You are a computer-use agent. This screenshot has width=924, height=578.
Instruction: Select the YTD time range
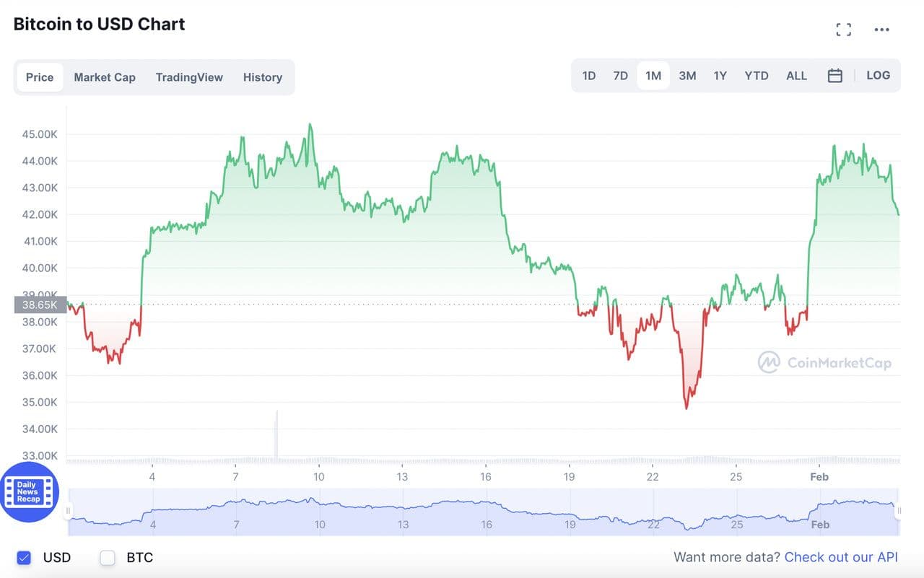(x=757, y=76)
